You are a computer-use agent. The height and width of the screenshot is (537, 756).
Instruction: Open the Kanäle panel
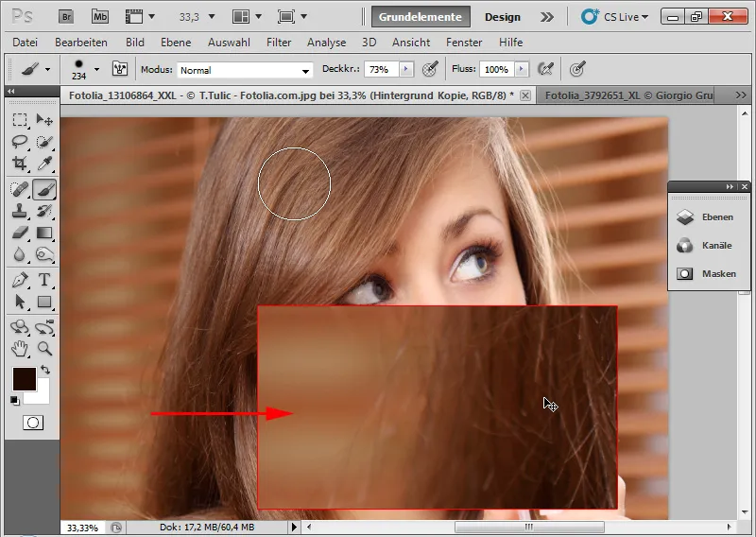[709, 246]
